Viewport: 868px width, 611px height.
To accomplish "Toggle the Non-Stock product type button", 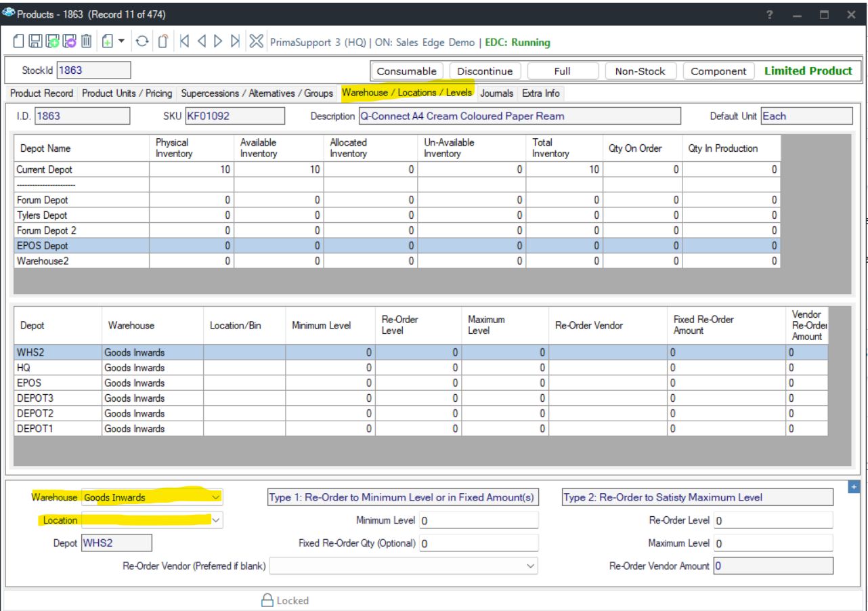I will 640,71.
